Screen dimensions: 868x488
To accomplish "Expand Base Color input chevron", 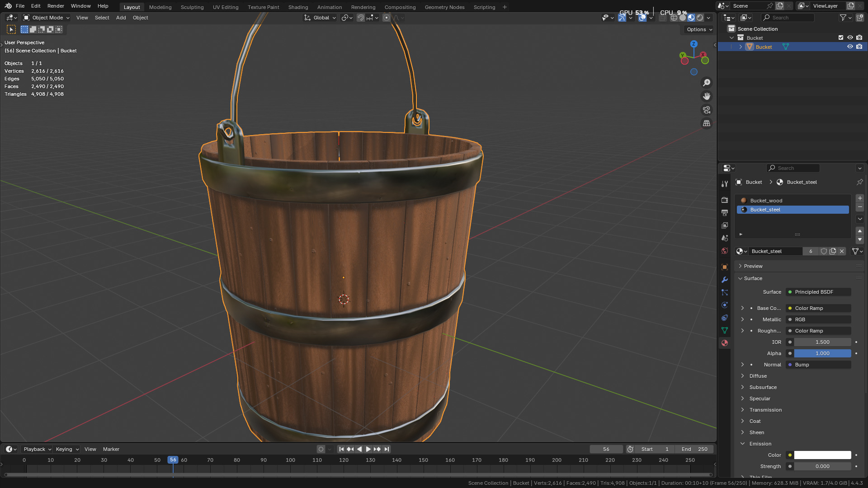I will coord(742,308).
